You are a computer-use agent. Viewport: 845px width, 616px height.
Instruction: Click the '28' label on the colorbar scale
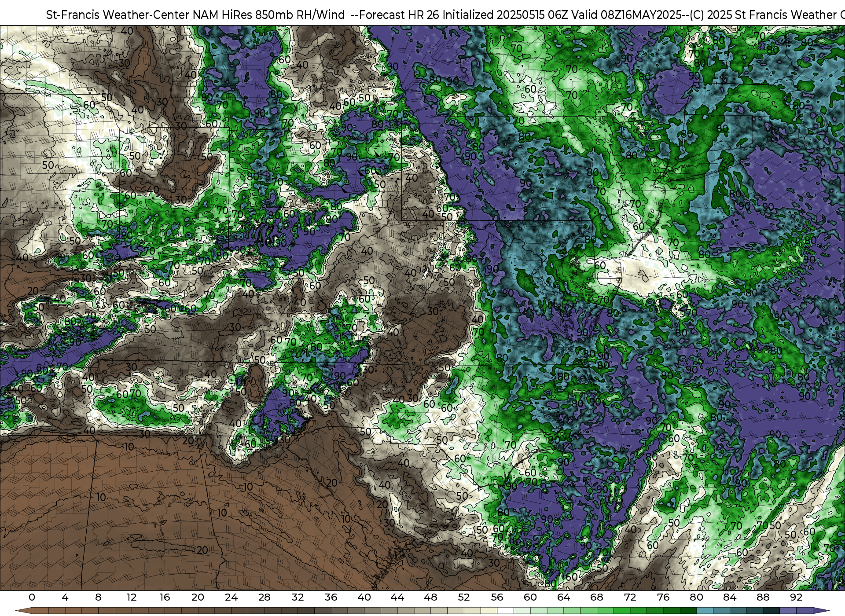tap(265, 597)
